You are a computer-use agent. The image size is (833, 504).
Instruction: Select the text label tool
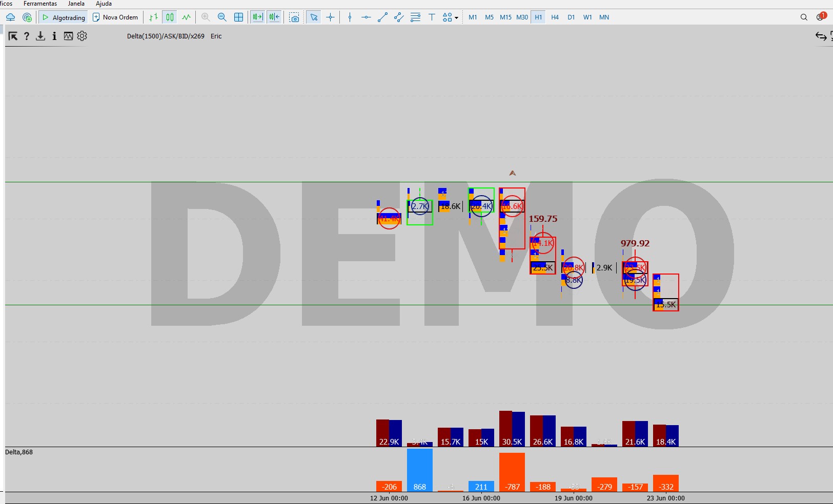tap(432, 17)
